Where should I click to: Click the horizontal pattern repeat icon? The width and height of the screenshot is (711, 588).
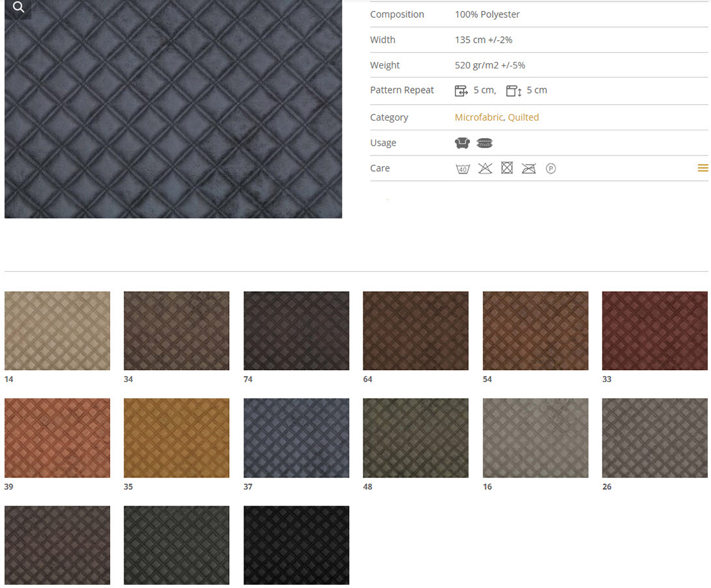point(461,91)
